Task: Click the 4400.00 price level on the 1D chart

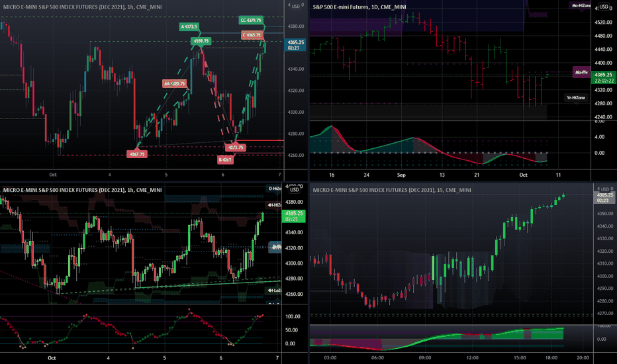Action: [603, 63]
